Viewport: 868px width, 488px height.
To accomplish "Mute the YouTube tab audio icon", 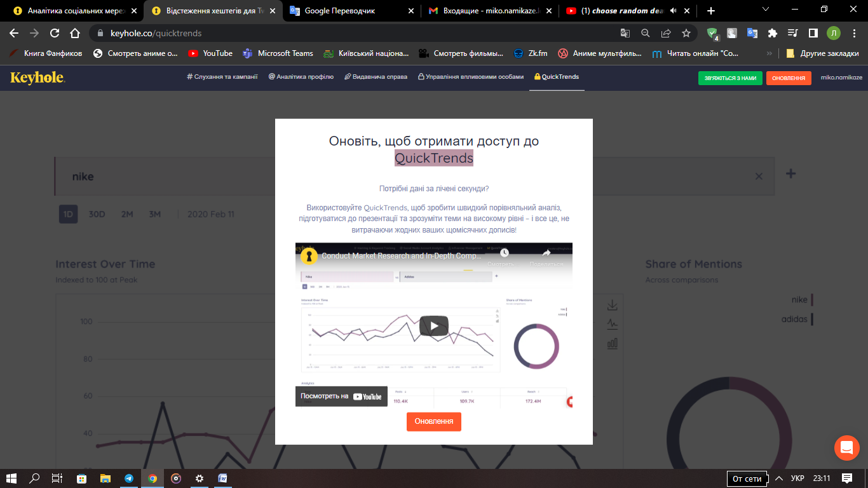I will click(673, 11).
